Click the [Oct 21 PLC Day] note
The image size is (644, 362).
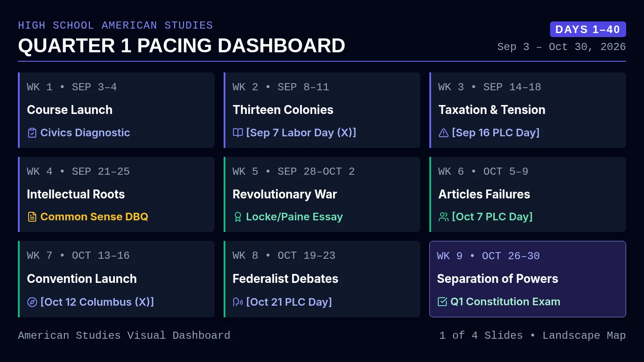(x=289, y=302)
